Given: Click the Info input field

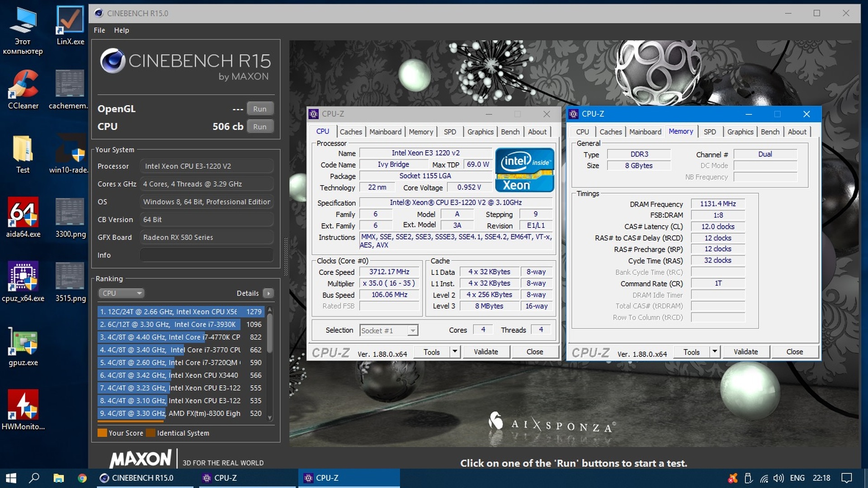Looking at the screenshot, I should 207,255.
